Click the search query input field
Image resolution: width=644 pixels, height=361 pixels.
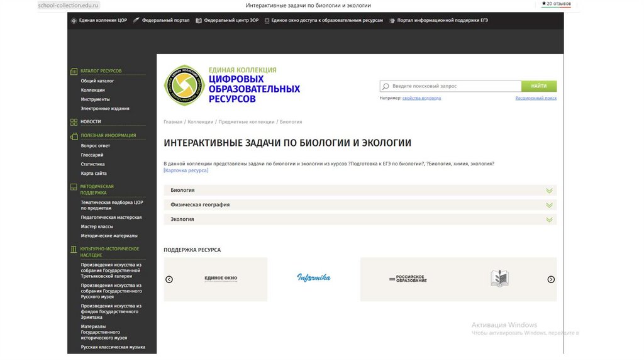[x=450, y=86]
